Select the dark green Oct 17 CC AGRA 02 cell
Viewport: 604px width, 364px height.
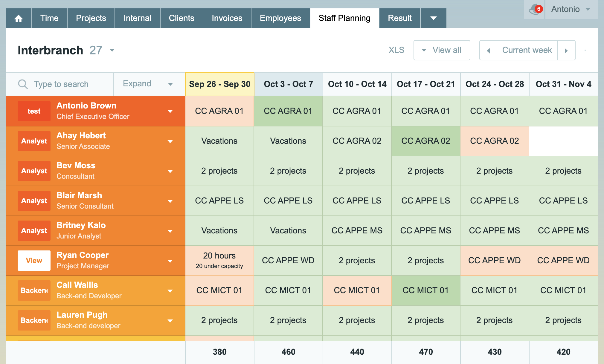tap(426, 141)
